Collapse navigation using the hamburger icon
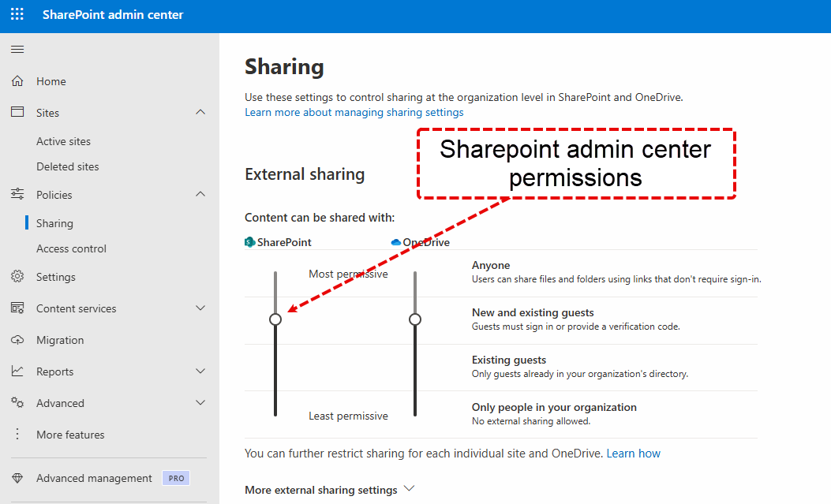Viewport: 831px width, 504px height. (x=17, y=48)
